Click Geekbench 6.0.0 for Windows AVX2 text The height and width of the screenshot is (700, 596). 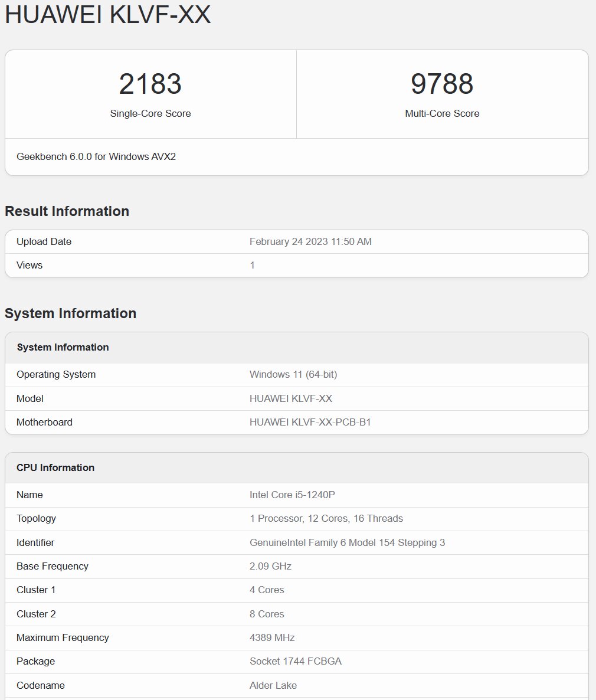click(96, 156)
